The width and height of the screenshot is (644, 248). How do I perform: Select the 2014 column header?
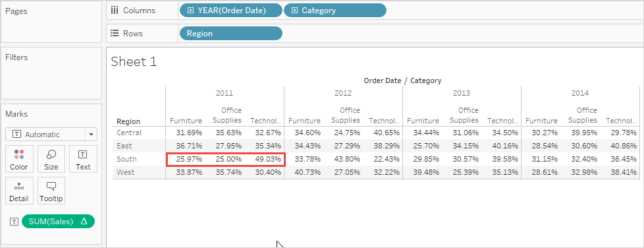(x=580, y=94)
